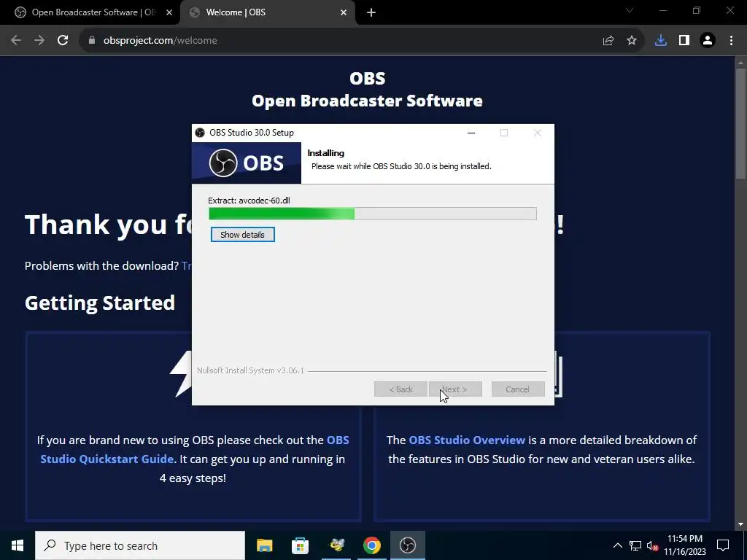Click the OBS Open Broadcaster Software heading
Image resolution: width=747 pixels, height=560 pixels.
click(x=368, y=90)
